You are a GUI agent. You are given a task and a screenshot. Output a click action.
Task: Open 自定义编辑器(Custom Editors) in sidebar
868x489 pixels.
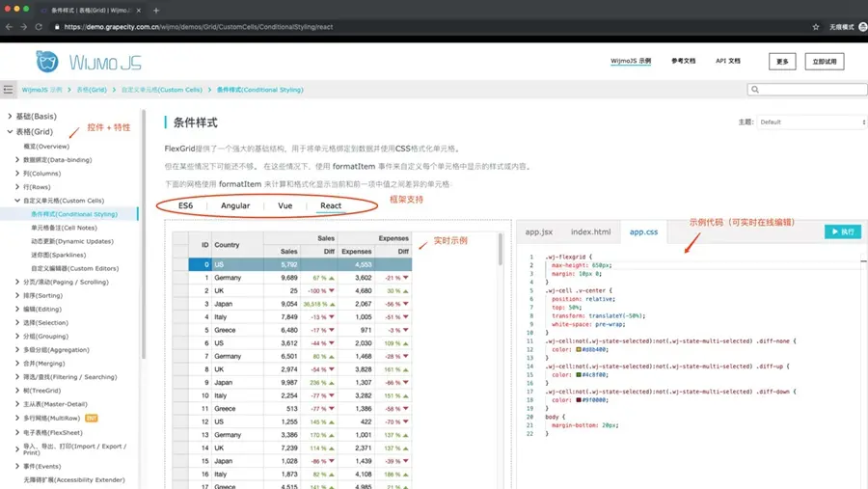74,268
